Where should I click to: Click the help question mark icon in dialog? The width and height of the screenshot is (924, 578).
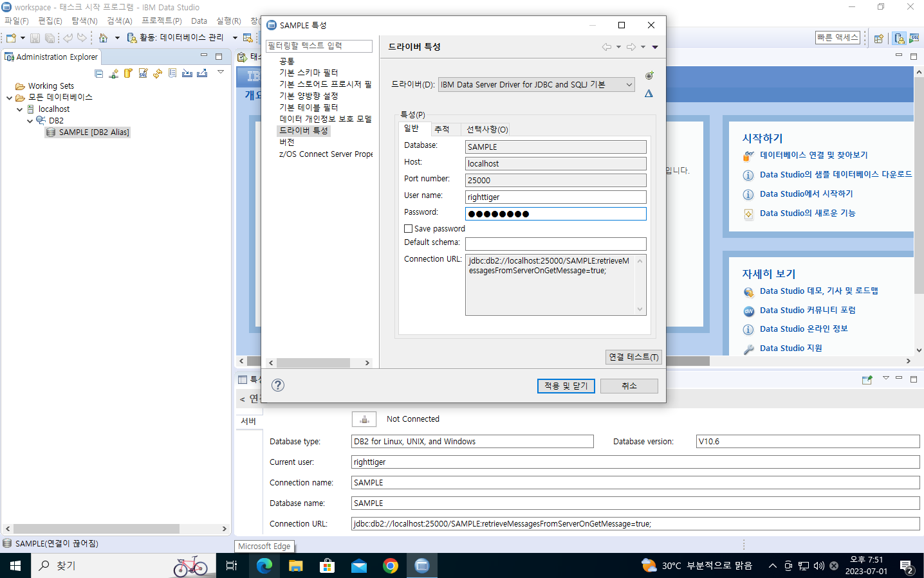pos(278,385)
